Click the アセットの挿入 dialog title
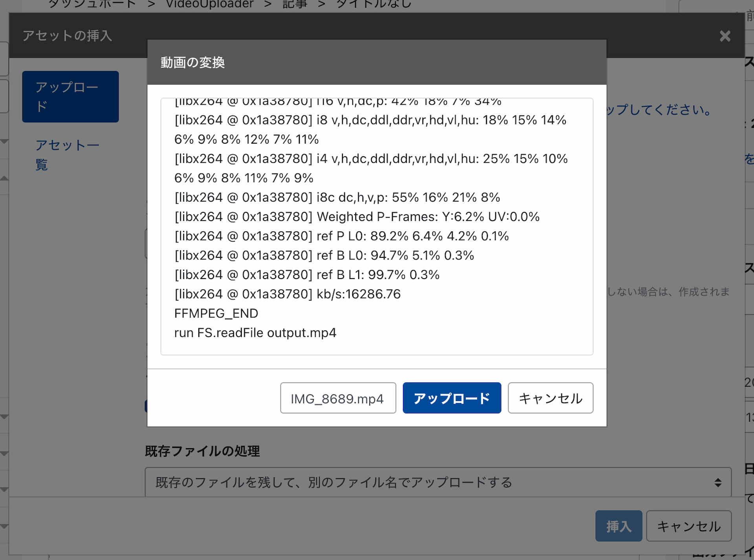 [x=67, y=36]
